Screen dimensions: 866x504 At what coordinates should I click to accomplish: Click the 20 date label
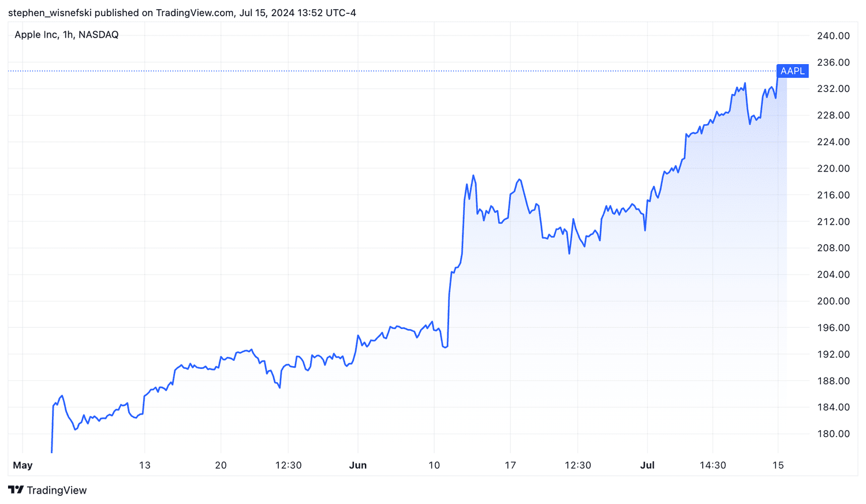click(x=221, y=465)
